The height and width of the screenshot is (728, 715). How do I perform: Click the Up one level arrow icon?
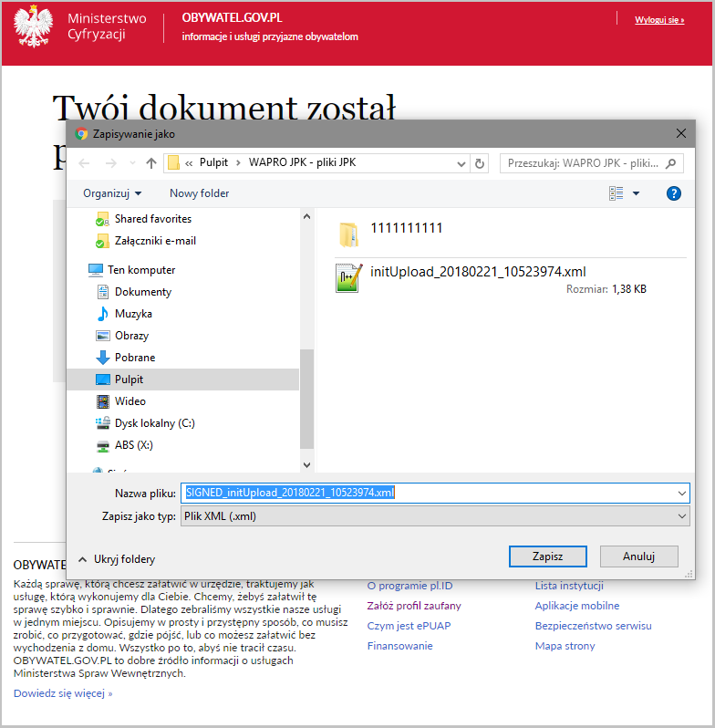tap(151, 163)
